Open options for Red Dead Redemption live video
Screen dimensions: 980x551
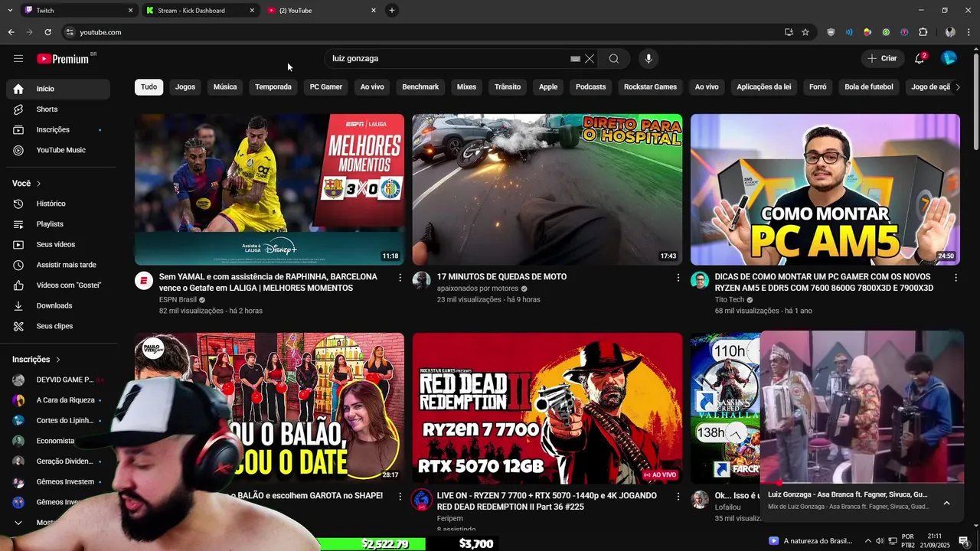pyautogui.click(x=678, y=497)
